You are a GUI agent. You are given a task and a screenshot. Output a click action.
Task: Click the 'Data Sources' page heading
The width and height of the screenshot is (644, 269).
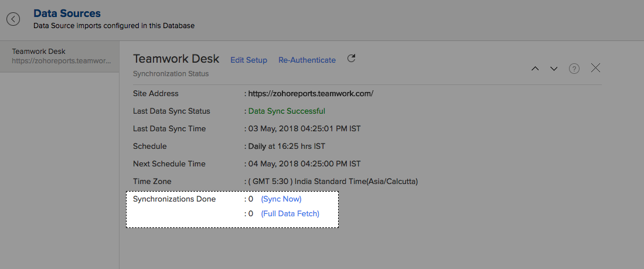click(x=67, y=13)
